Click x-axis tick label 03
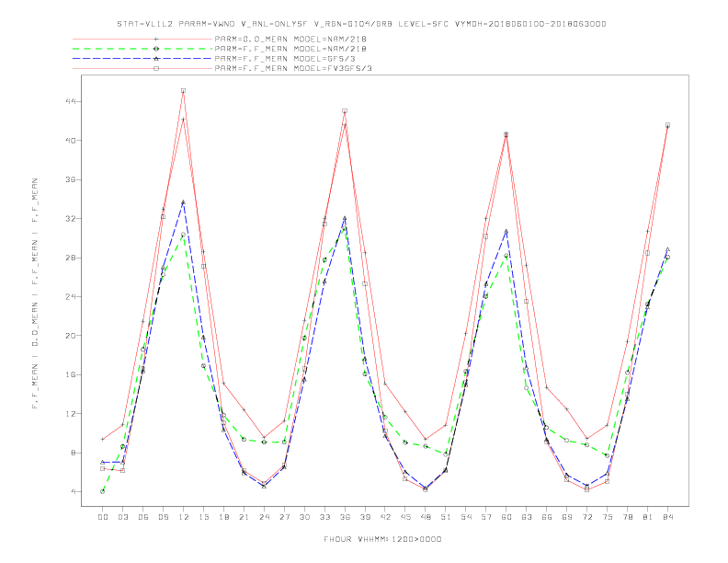 click(122, 517)
